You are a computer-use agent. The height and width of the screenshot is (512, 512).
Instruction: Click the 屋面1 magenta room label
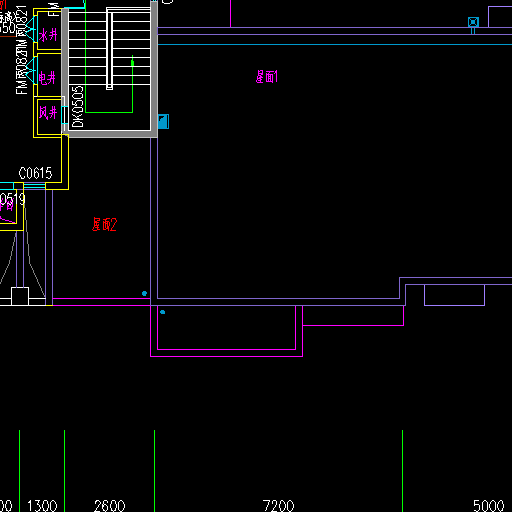click(x=267, y=77)
